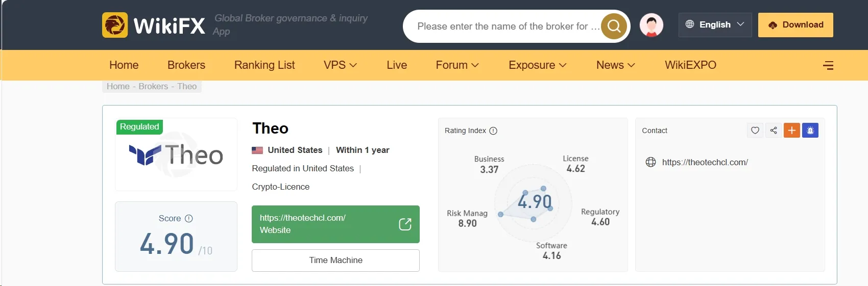The image size is (868, 286).
Task: Click the blue bug report icon
Action: tap(810, 131)
